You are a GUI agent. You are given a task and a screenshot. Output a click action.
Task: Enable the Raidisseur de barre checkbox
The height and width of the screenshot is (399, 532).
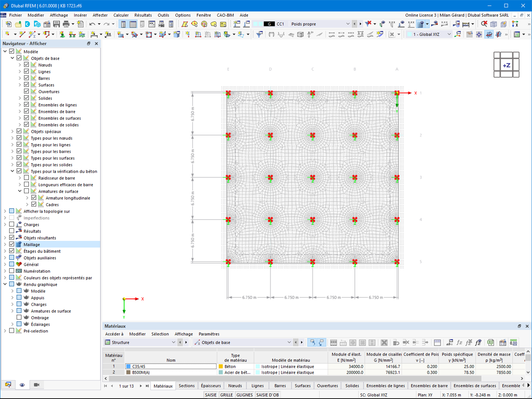click(27, 178)
